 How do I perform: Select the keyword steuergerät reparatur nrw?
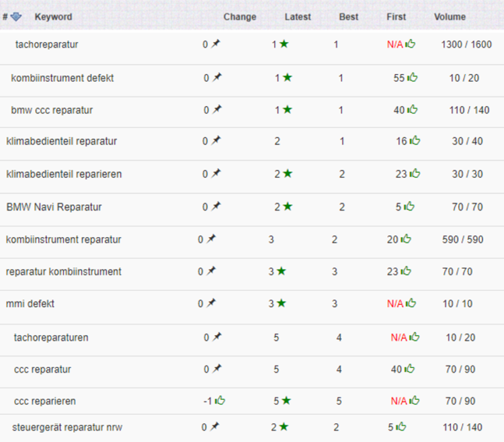(x=67, y=427)
